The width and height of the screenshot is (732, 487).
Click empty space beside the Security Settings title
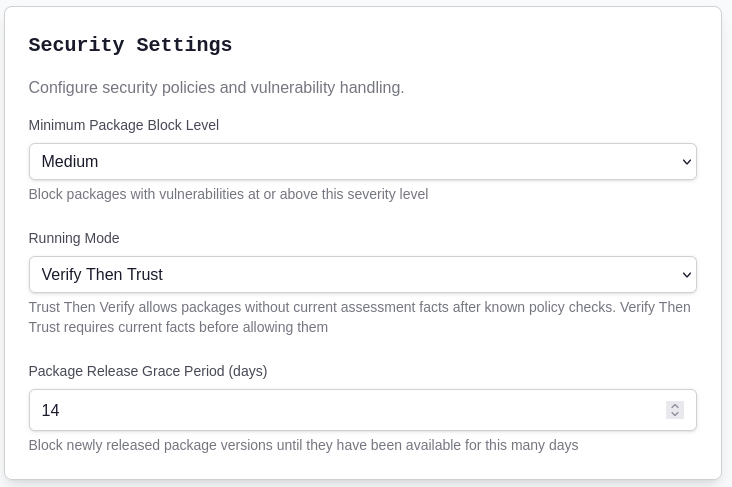point(467,45)
